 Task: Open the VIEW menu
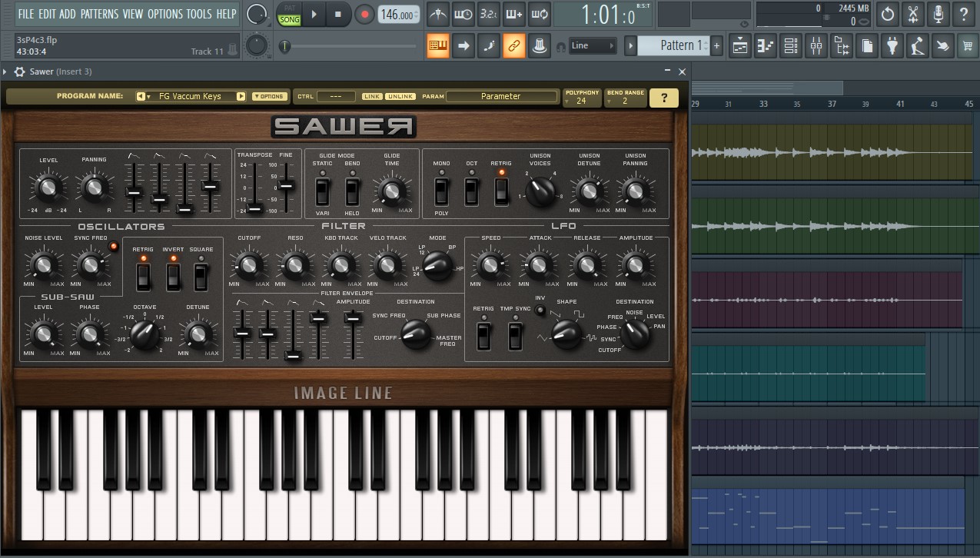tap(133, 14)
